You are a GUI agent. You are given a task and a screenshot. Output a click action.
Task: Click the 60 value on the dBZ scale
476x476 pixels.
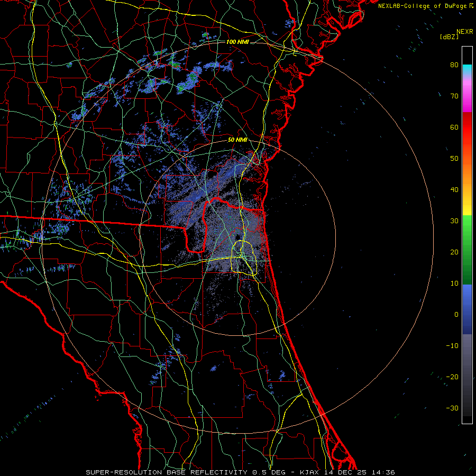(454, 127)
